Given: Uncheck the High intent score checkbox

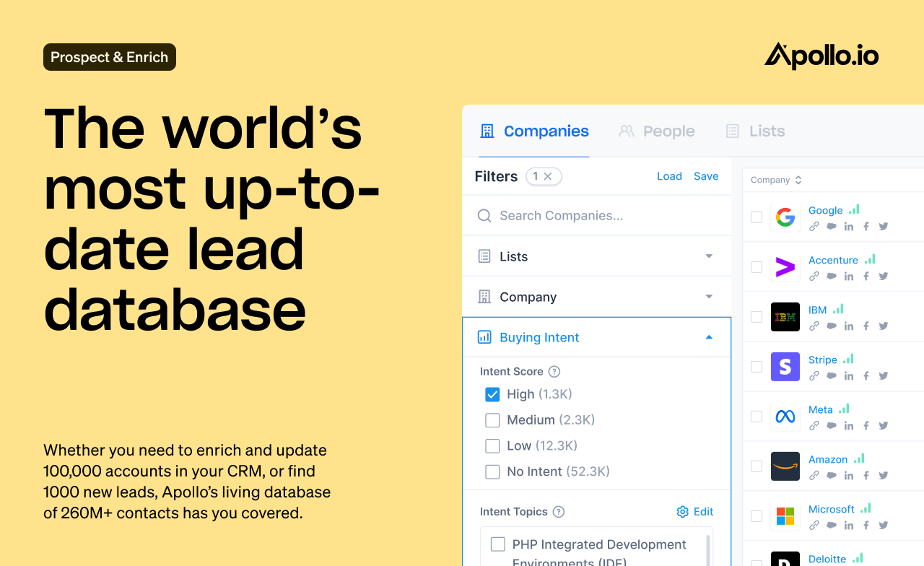Looking at the screenshot, I should coord(492,394).
